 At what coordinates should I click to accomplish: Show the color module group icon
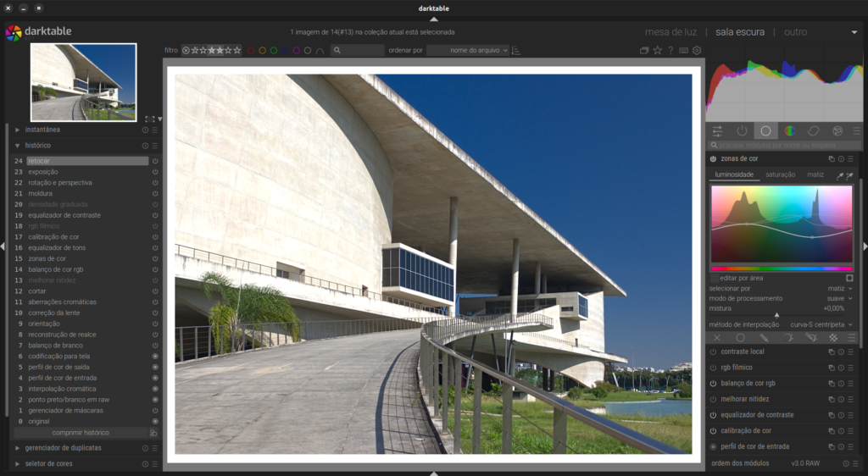pos(789,130)
